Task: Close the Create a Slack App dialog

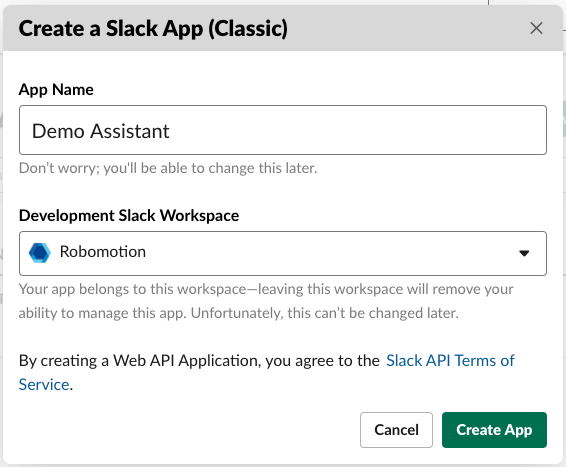Action: tap(536, 28)
